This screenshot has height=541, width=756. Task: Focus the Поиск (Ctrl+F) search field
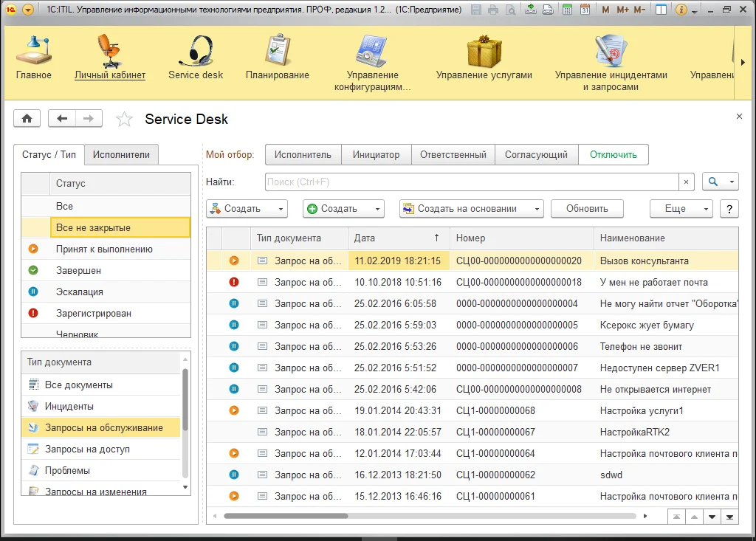[472, 182]
